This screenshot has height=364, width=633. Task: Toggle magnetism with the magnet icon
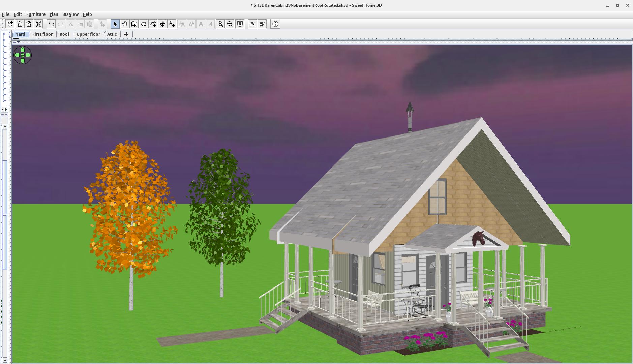click(240, 24)
